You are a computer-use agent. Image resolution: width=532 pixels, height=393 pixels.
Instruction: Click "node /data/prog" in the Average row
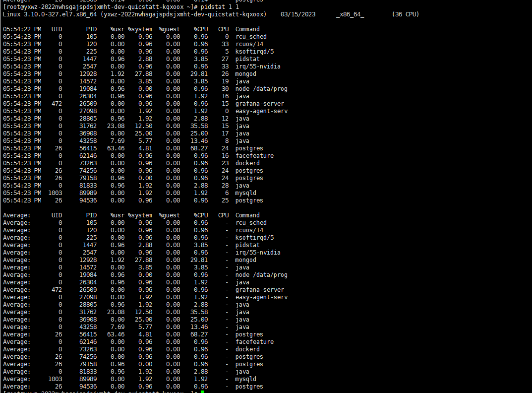[x=261, y=275]
